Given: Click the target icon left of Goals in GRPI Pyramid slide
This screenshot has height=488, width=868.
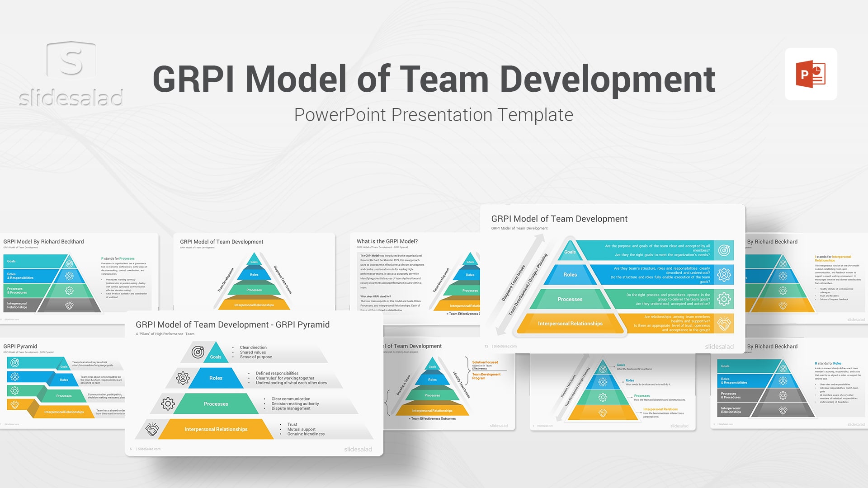Looking at the screenshot, I should tap(198, 352).
